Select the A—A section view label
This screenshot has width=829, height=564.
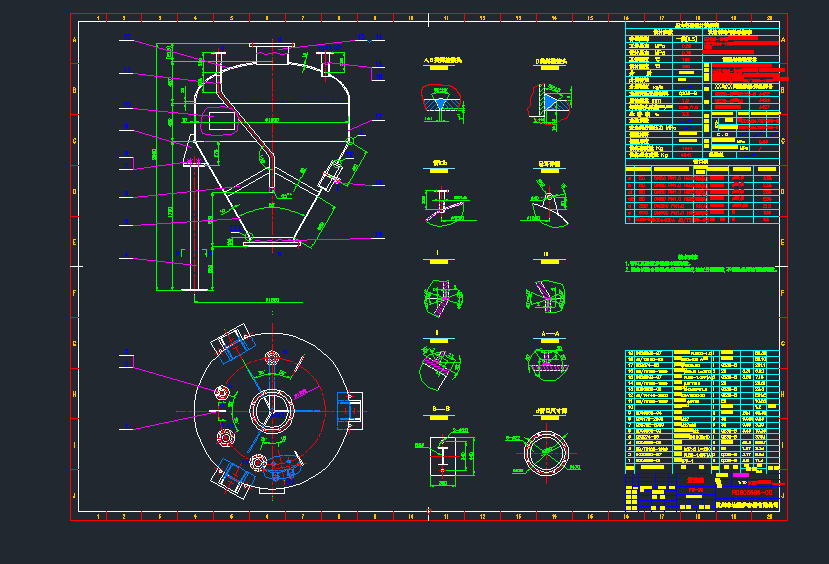point(549,331)
